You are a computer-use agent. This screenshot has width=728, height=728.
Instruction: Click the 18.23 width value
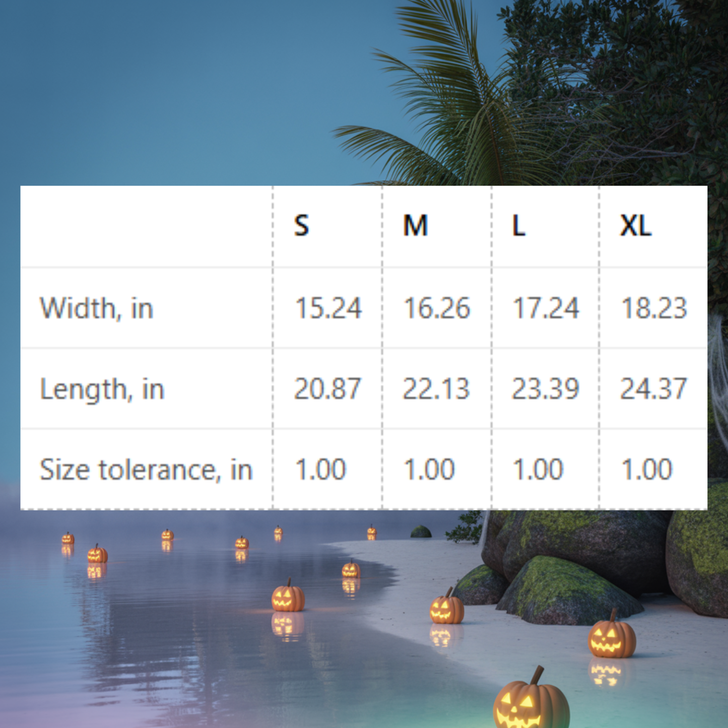[x=654, y=308]
